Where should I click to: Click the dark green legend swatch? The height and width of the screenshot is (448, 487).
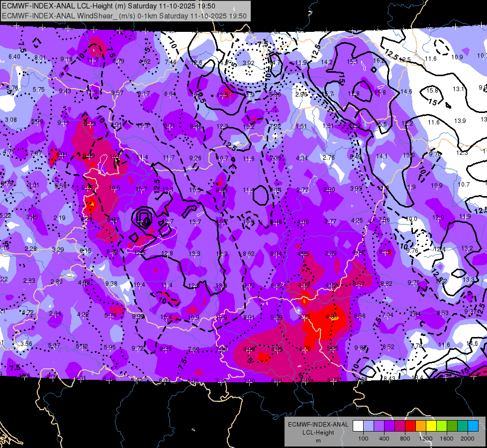(452, 426)
